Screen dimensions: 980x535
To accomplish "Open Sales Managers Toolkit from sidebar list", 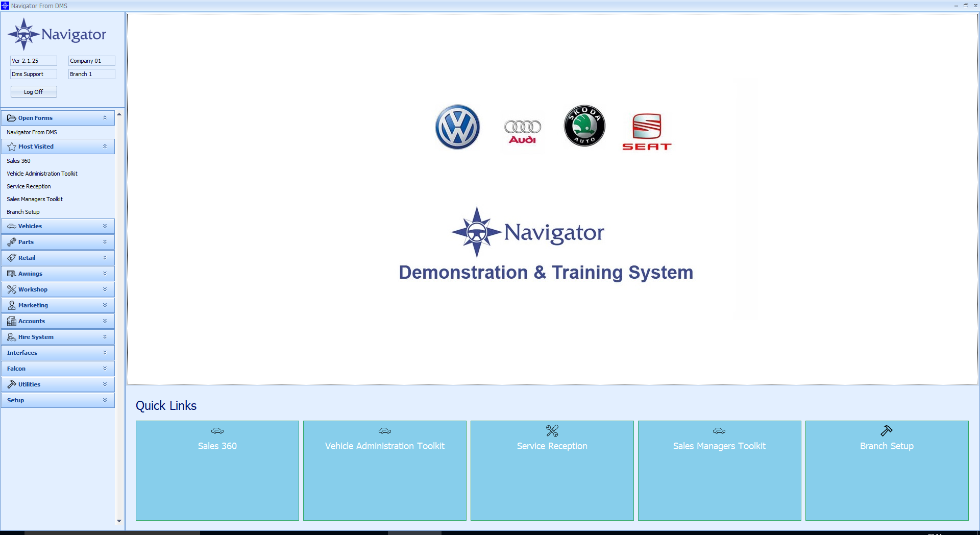I will (35, 199).
